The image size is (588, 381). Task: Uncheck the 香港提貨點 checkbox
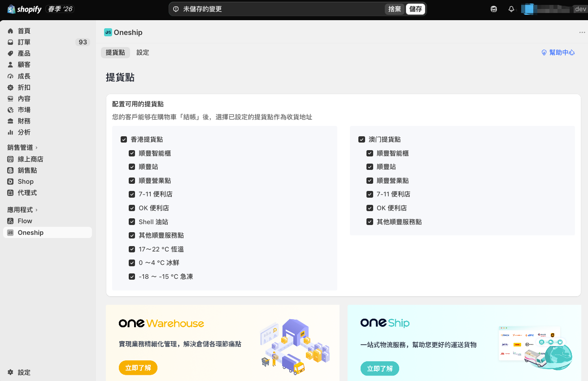click(x=124, y=139)
